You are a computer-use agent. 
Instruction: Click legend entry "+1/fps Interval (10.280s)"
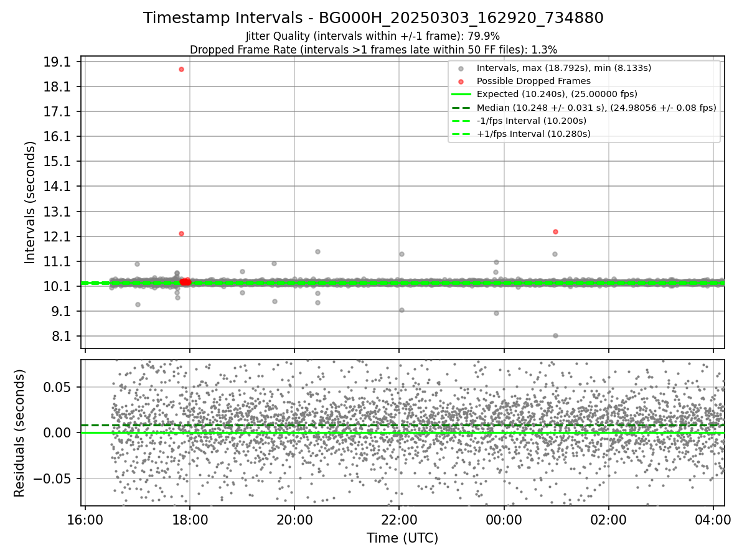click(x=533, y=133)
